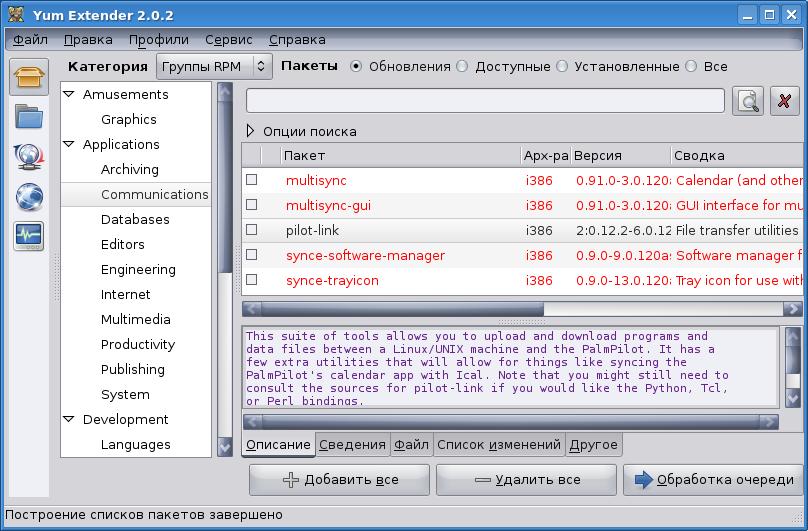Open the Правка menu
The image size is (808, 531).
88,40
